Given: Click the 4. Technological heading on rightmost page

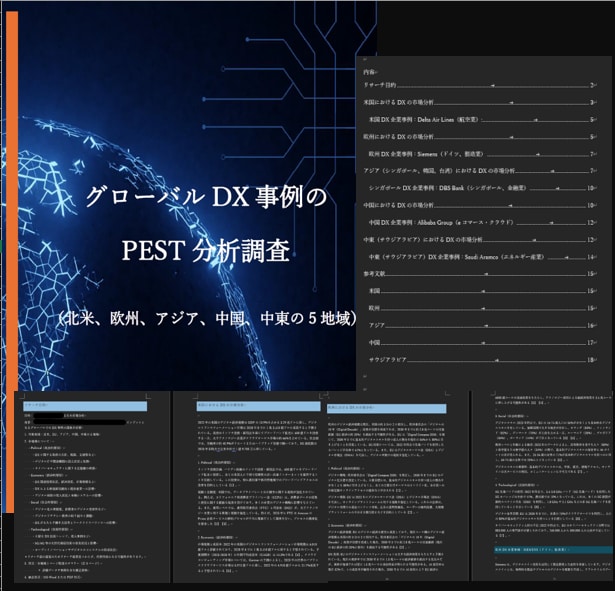Looking at the screenshot, I should tap(517, 485).
